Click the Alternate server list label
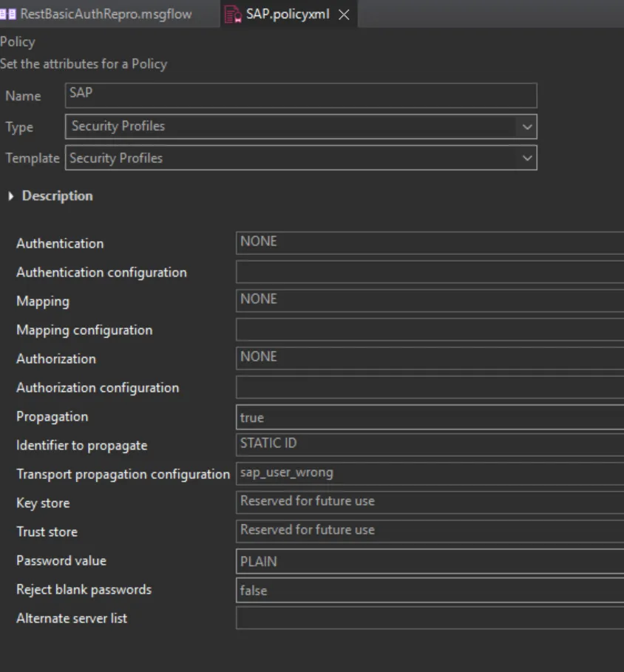624x672 pixels. (x=72, y=618)
